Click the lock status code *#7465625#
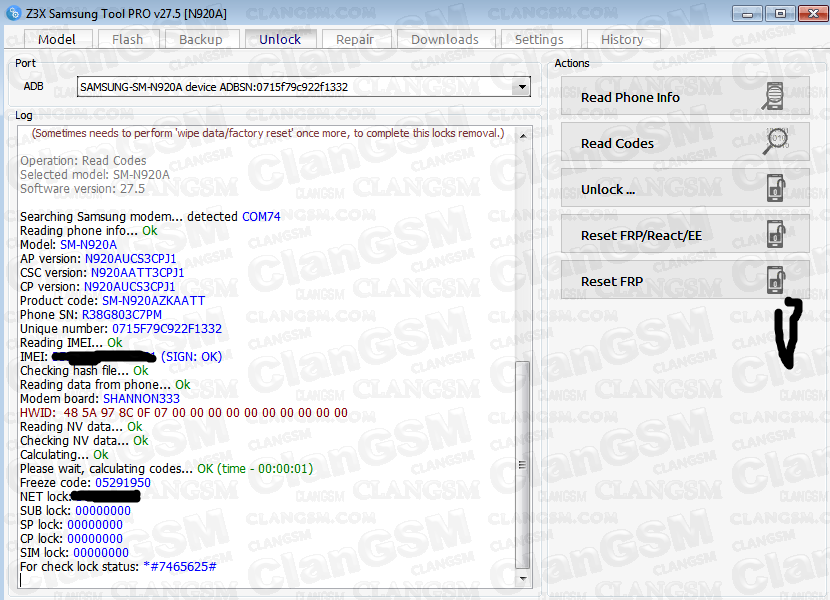Viewport: 830px width, 600px height. 180,567
